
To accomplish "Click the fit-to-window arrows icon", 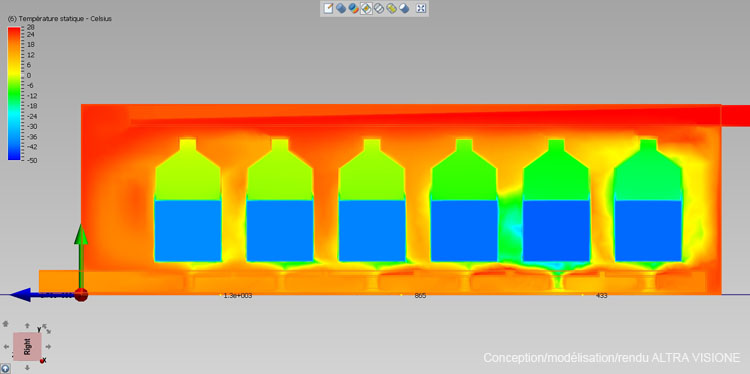I will (x=421, y=8).
